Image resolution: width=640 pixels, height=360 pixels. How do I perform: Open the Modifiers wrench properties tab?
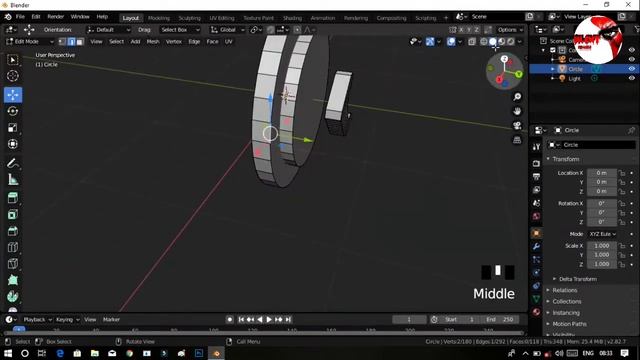[x=536, y=246]
